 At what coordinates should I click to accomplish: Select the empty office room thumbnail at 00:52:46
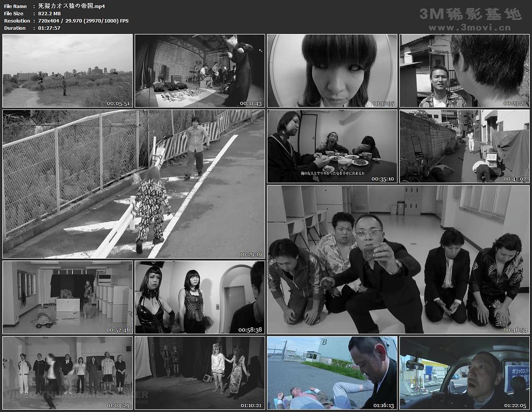point(67,297)
